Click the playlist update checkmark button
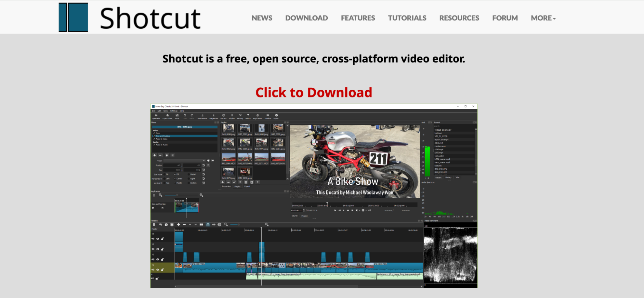 [234, 182]
